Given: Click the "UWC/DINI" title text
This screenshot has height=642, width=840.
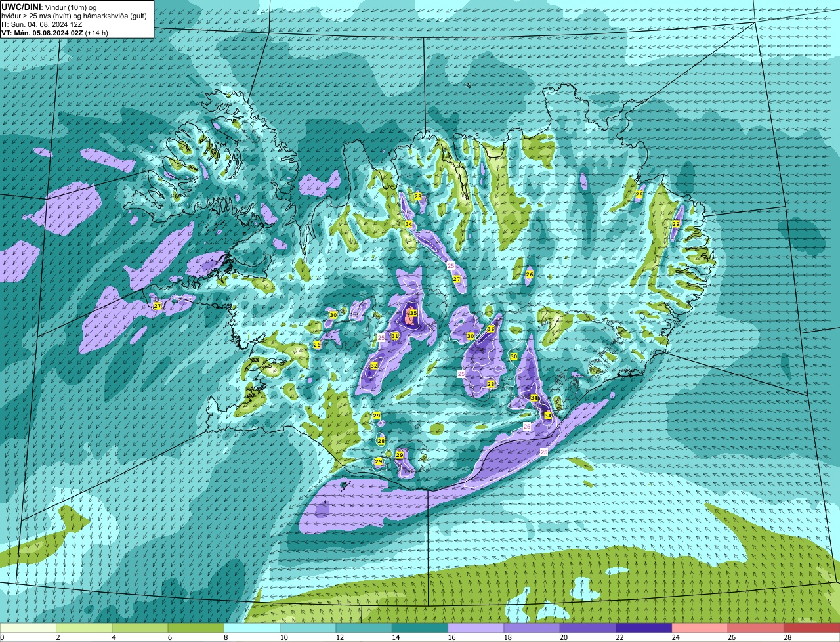Looking at the screenshot, I should pyautogui.click(x=22, y=7).
